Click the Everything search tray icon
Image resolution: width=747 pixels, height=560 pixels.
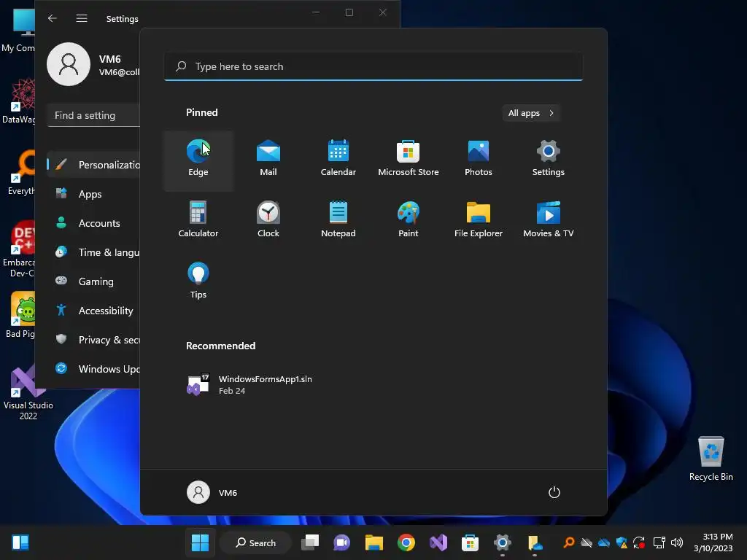click(x=569, y=542)
